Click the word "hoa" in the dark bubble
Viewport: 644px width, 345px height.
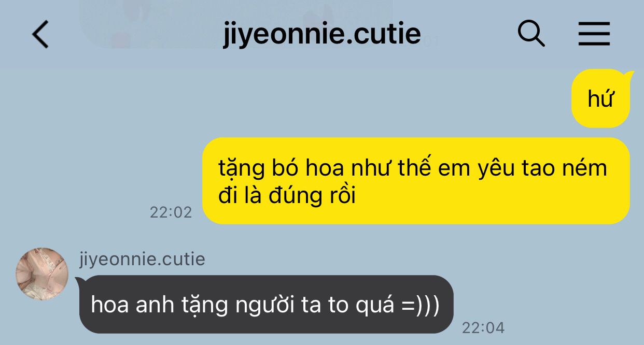click(x=110, y=305)
